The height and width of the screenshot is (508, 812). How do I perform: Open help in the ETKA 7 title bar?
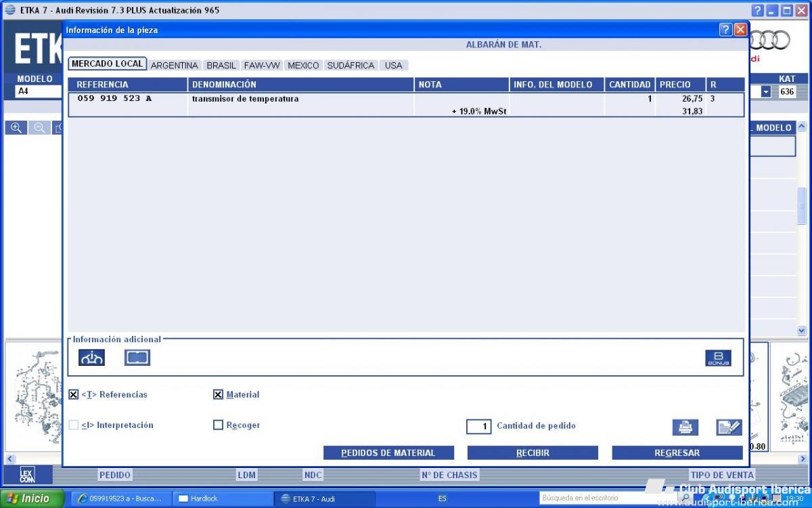(x=758, y=10)
